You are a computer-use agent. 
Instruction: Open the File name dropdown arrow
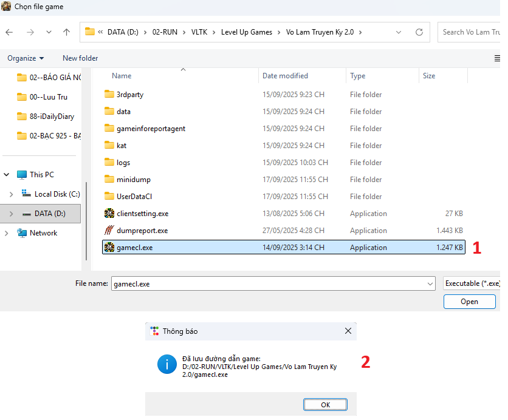430,284
